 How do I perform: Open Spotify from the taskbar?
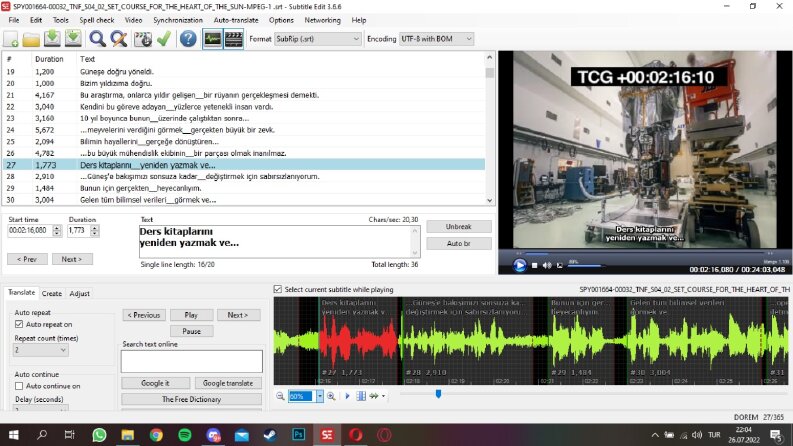click(x=185, y=435)
